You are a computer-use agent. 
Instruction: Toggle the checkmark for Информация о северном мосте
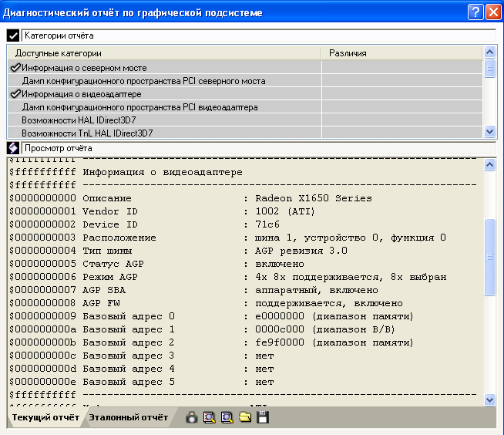tap(15, 68)
